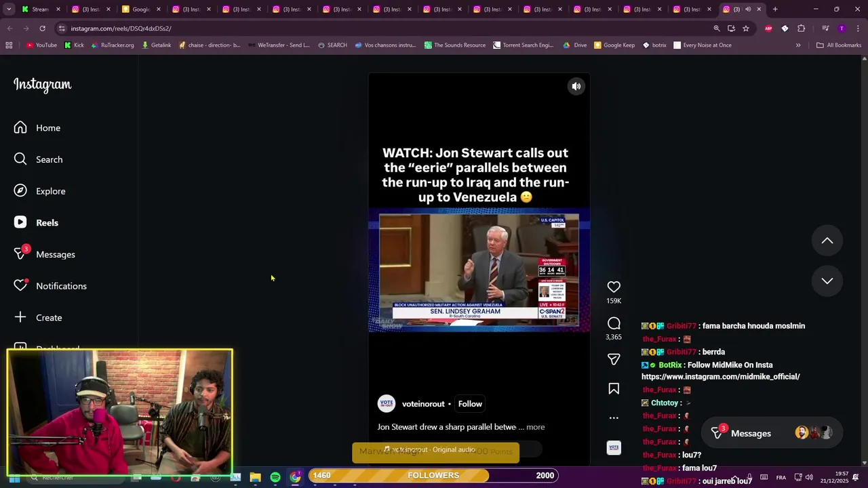Viewport: 868px width, 488px height.
Task: Open comments on the reel
Action: click(614, 323)
